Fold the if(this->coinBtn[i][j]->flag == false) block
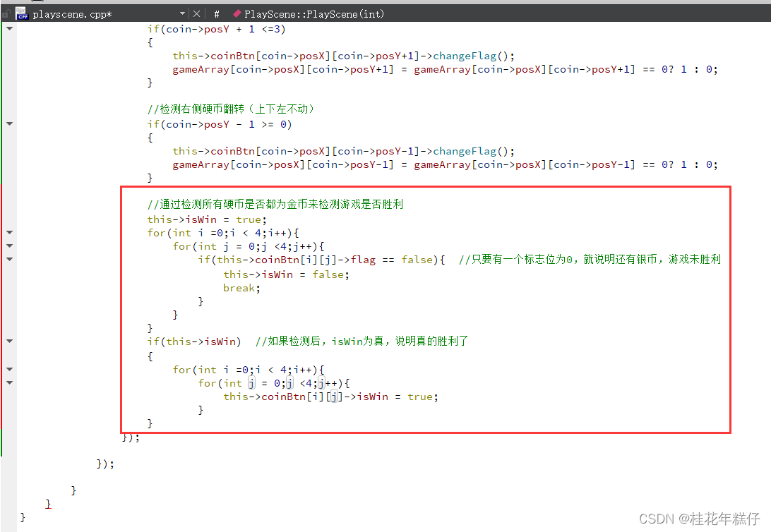This screenshot has width=771, height=532. point(9,259)
